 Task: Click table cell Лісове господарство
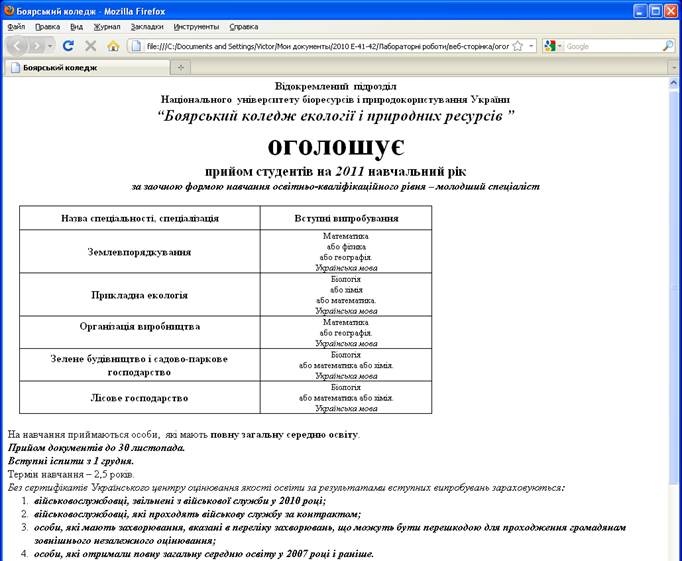coord(139,397)
